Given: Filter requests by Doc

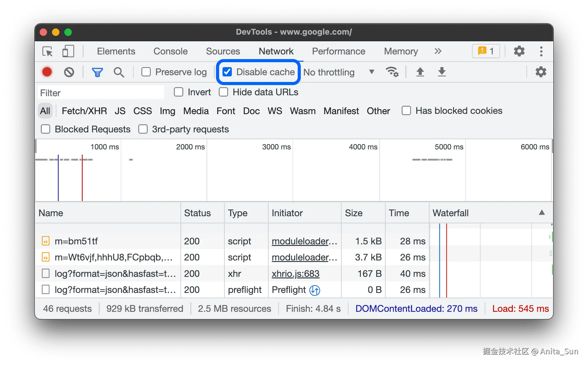Looking at the screenshot, I should (x=251, y=111).
